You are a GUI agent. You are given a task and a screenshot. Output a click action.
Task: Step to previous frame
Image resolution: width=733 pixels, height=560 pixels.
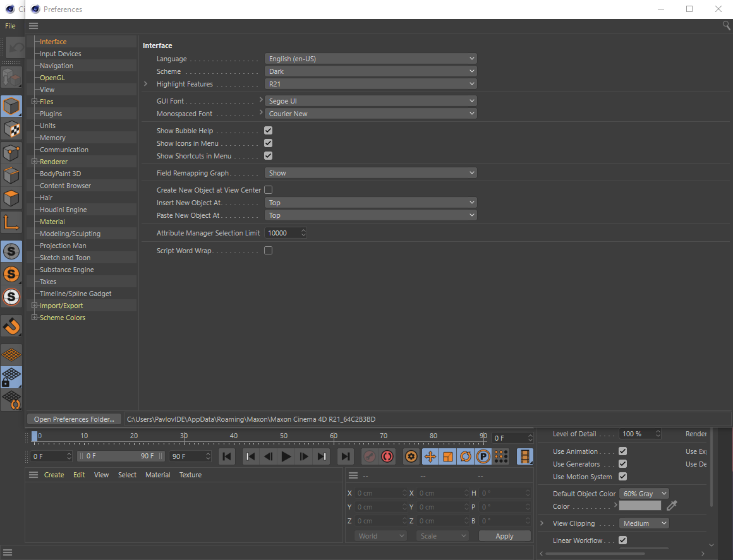point(269,456)
